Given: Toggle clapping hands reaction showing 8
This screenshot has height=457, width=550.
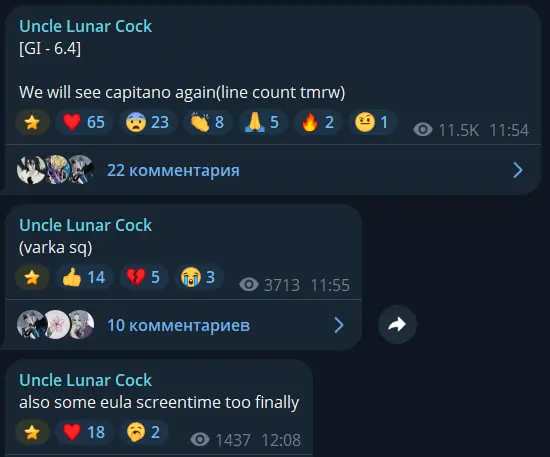Looking at the screenshot, I should (207, 122).
